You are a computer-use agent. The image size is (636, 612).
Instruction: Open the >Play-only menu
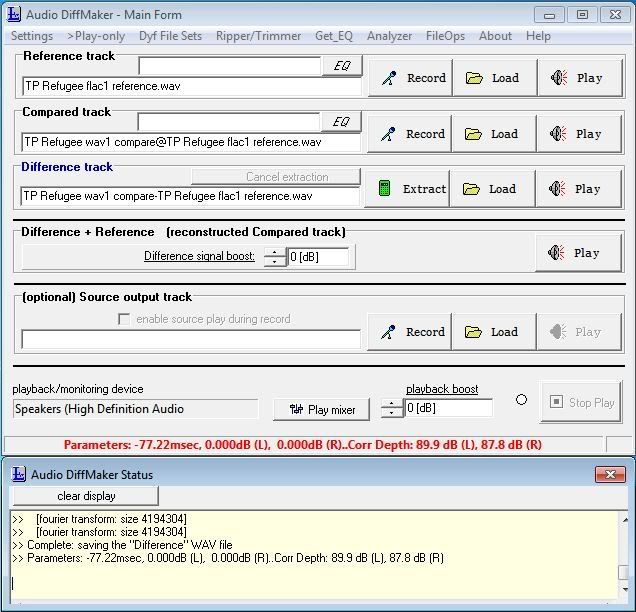pyautogui.click(x=96, y=36)
